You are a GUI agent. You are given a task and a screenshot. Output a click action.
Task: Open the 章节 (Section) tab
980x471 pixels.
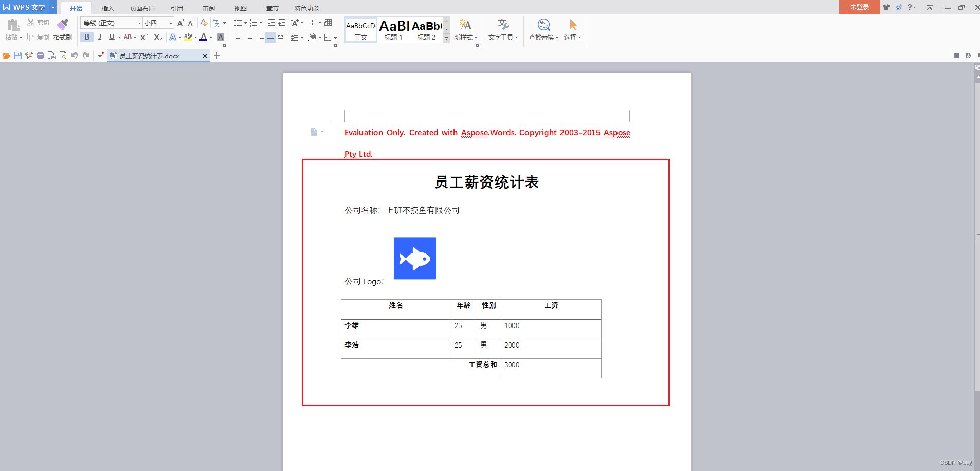[273, 8]
